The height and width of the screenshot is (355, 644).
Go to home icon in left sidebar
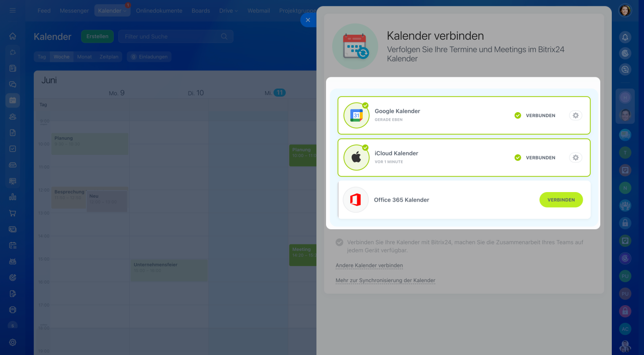pos(13,36)
